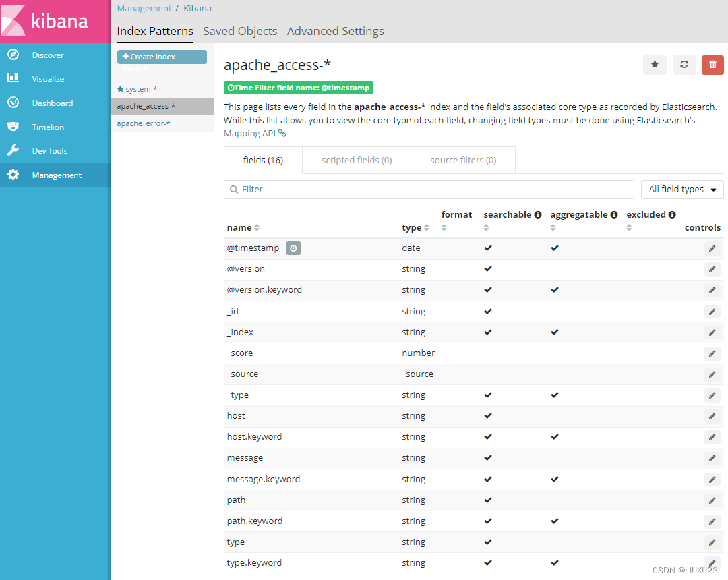Edit the path field
This screenshot has height=580, width=728.
pyautogui.click(x=712, y=500)
